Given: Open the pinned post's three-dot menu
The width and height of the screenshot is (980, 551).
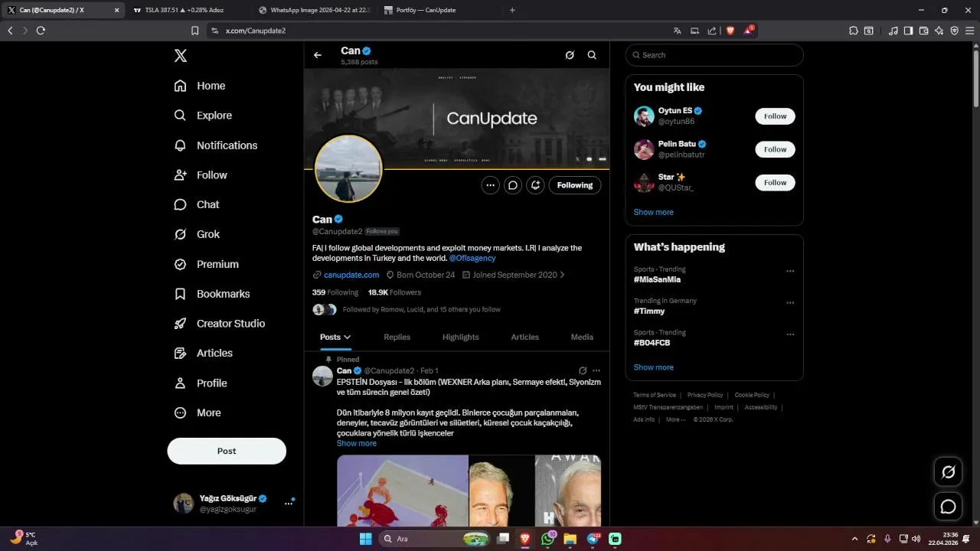Looking at the screenshot, I should click(596, 370).
